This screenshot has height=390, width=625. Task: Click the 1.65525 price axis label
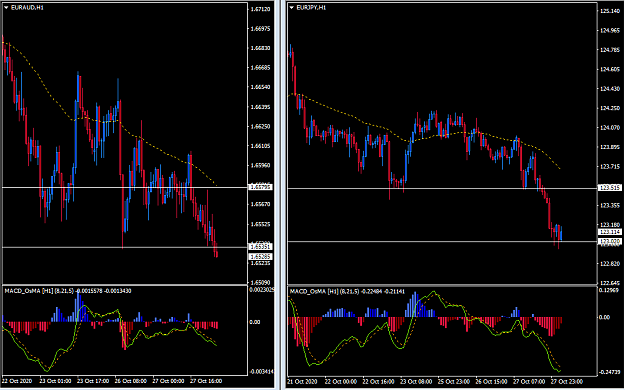click(x=261, y=224)
